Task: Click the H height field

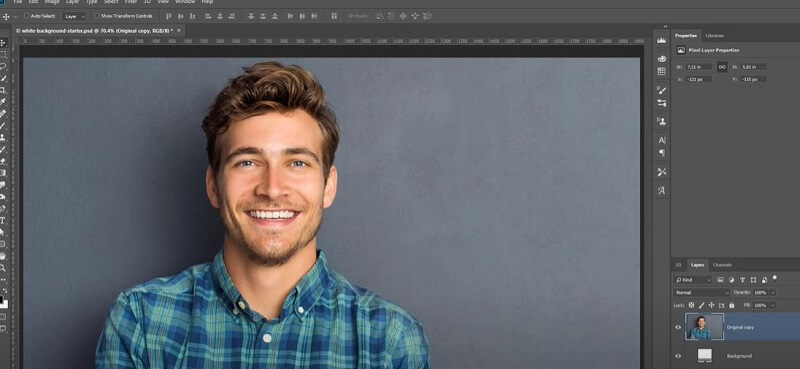Action: [x=754, y=67]
